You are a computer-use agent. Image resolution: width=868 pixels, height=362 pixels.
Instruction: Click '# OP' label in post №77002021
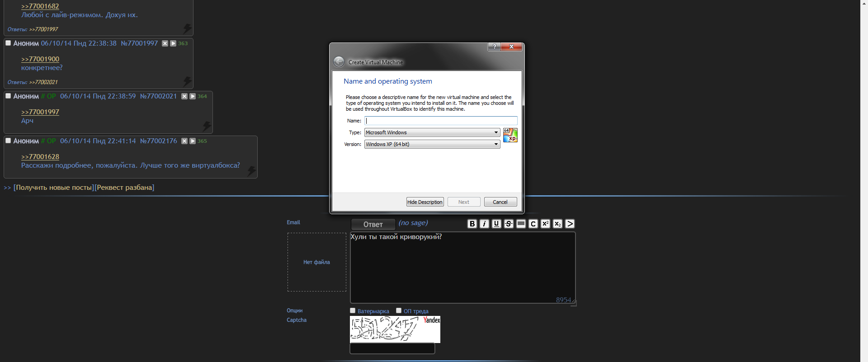pyautogui.click(x=48, y=96)
